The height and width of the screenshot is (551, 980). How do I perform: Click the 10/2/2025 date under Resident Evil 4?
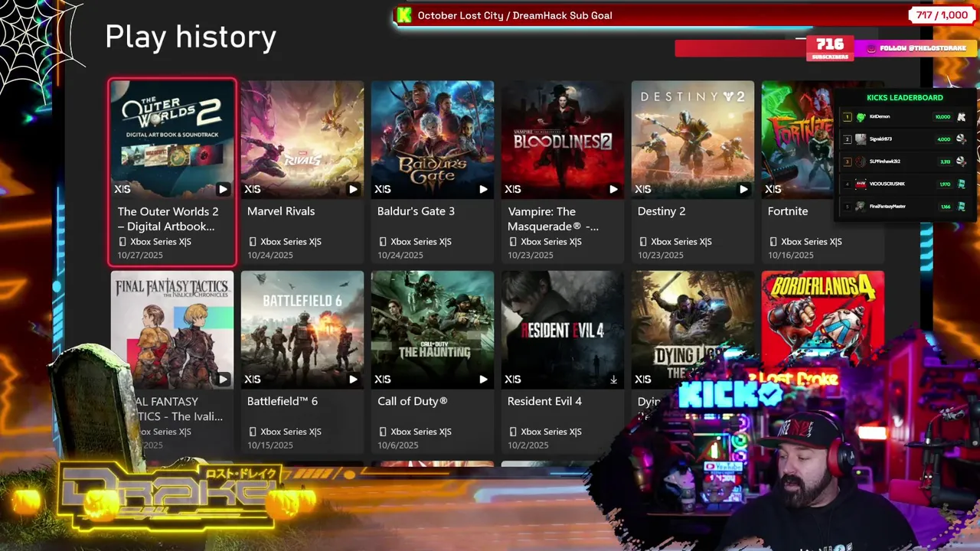528,445
